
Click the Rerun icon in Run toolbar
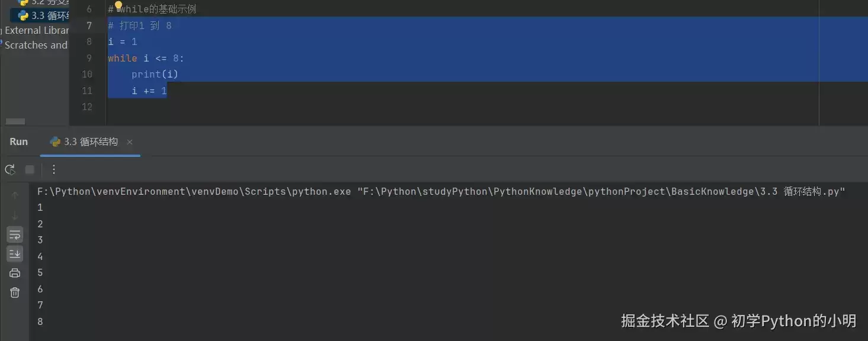coord(10,170)
